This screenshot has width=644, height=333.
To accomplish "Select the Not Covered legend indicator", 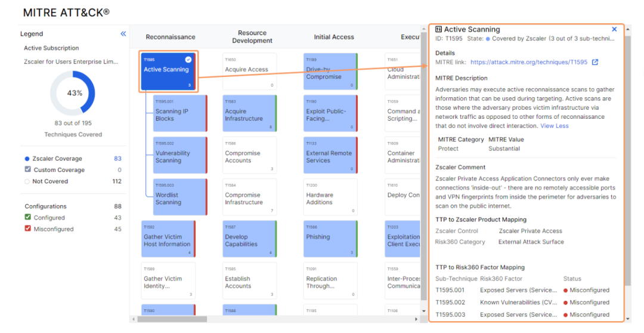I will point(27,181).
